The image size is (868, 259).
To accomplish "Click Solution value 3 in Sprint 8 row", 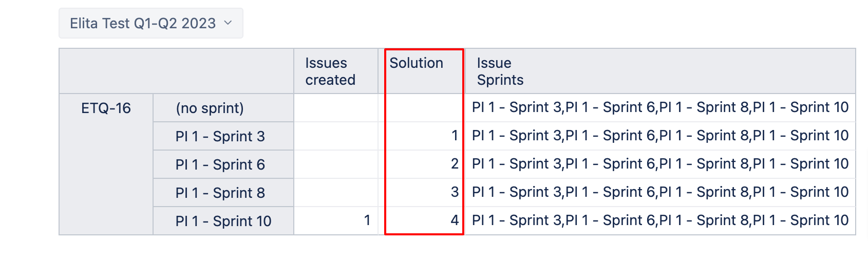I will (x=454, y=193).
